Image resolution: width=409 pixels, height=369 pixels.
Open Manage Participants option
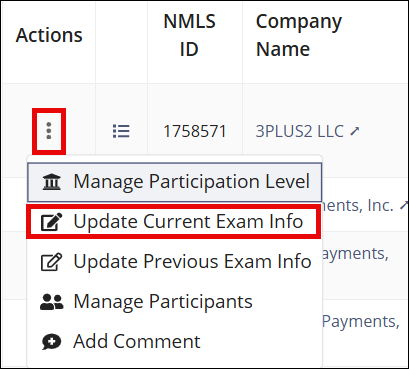click(174, 302)
